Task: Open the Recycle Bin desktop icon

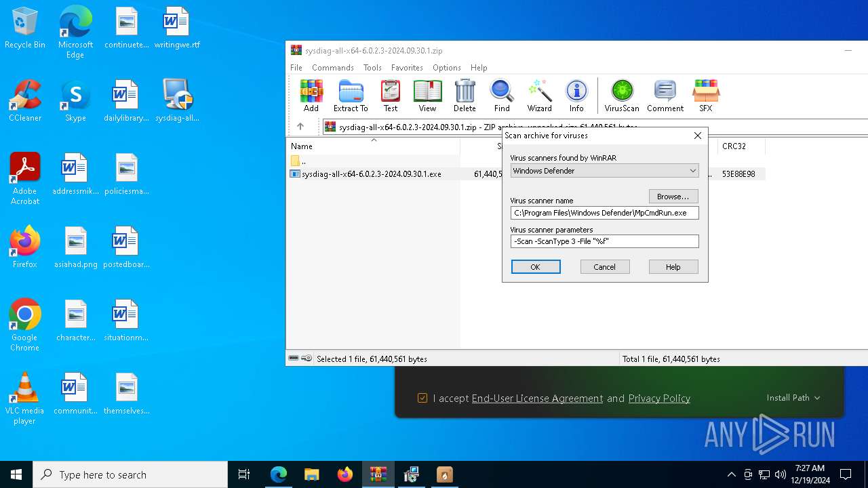Action: (25, 28)
